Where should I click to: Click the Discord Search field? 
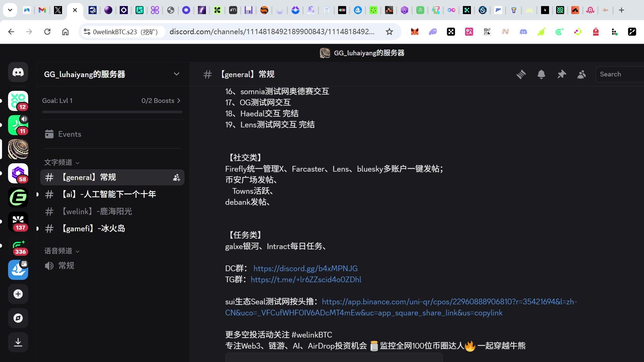[x=620, y=74]
